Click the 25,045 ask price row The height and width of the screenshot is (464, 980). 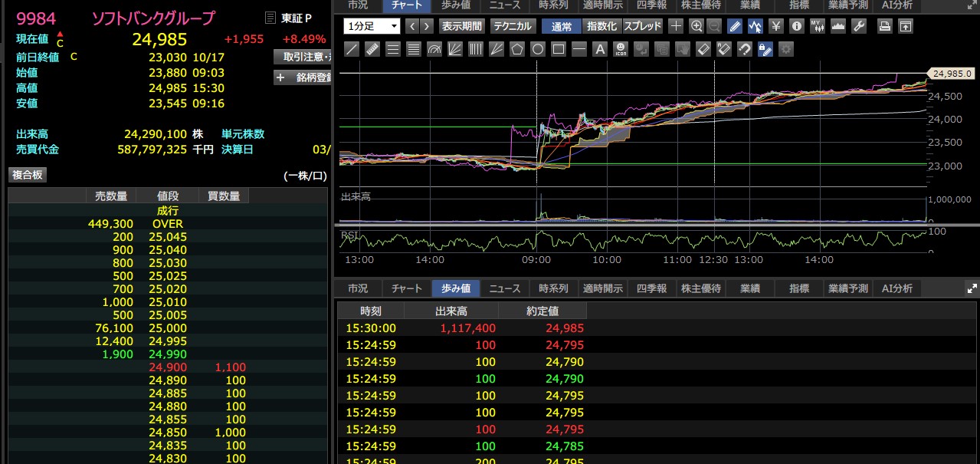click(x=168, y=237)
